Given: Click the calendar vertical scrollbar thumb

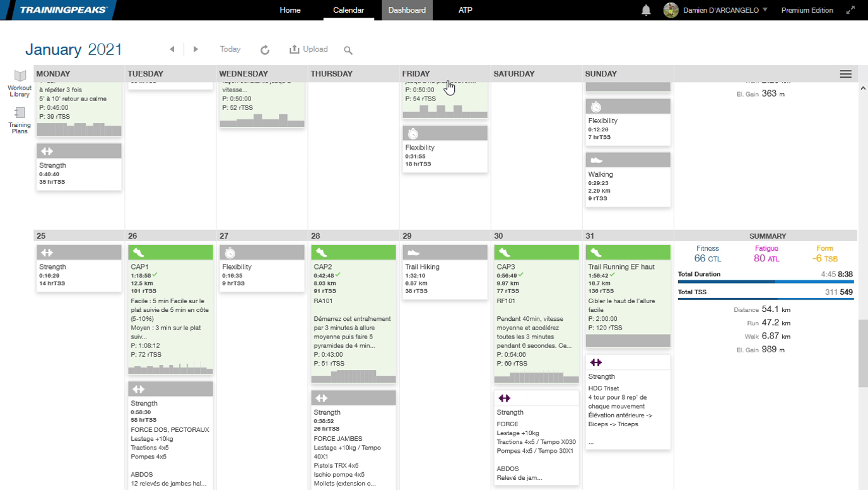Looking at the screenshot, I should [862, 354].
